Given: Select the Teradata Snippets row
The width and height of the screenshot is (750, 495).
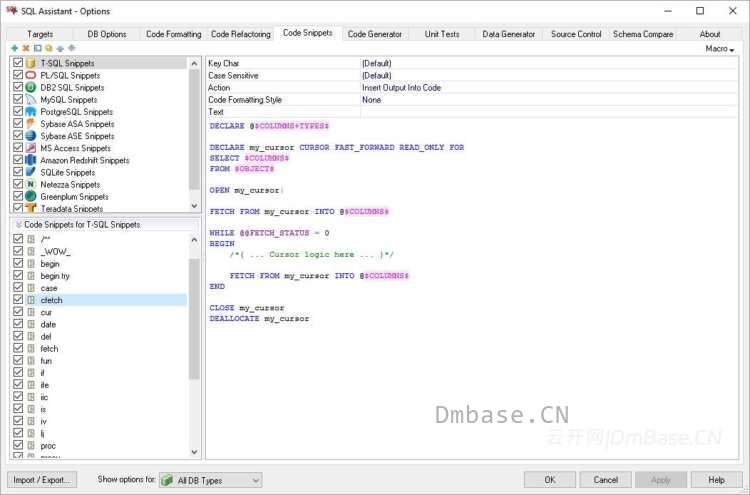Looking at the screenshot, I should [x=99, y=209].
